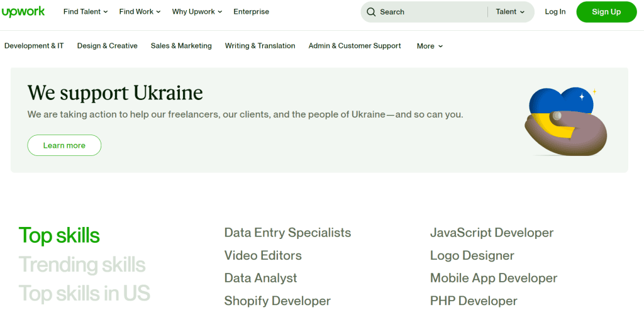Open the Why Upwork menu

click(x=197, y=12)
